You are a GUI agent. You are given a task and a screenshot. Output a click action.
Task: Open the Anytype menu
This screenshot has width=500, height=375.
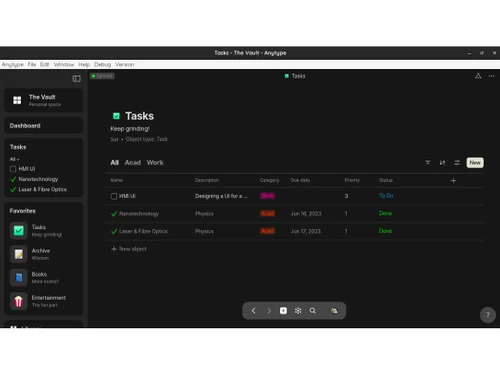click(13, 64)
